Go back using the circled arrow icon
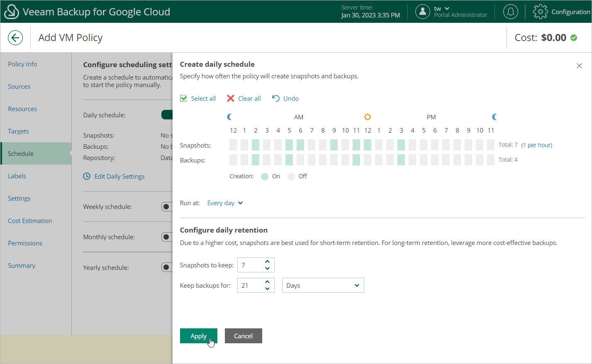 (15, 38)
